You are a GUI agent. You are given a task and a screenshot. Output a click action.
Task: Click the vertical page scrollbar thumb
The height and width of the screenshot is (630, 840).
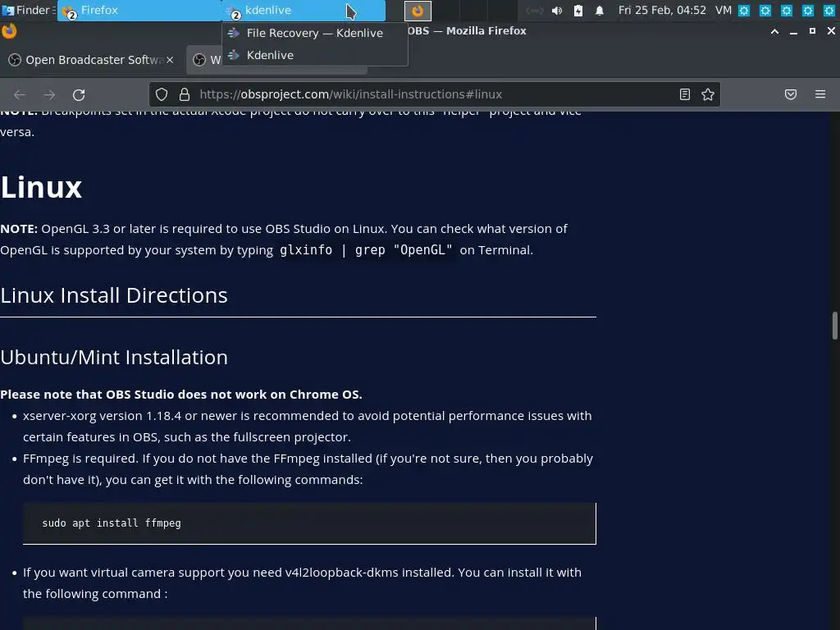point(834,325)
